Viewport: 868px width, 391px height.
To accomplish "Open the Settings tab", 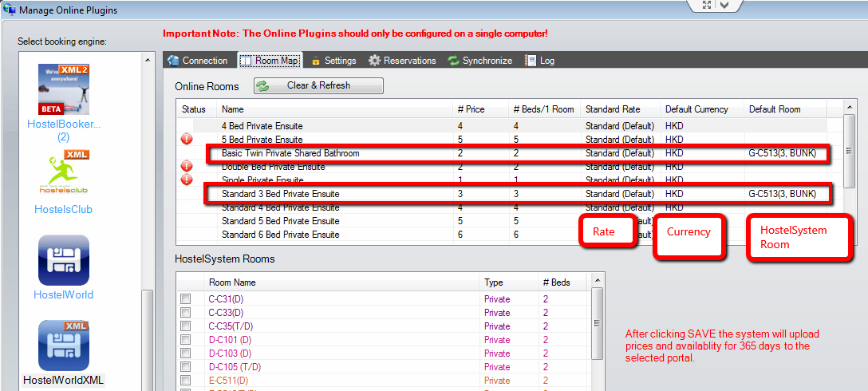I will tap(333, 61).
